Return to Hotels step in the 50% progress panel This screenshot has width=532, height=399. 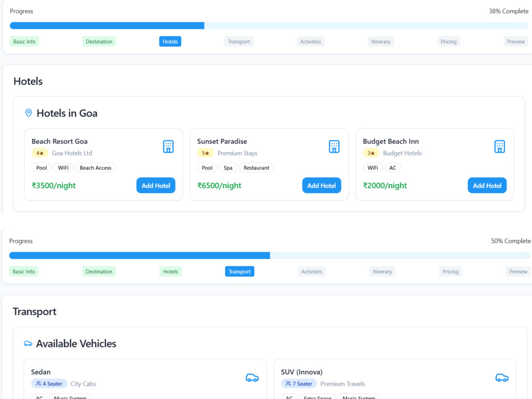click(170, 271)
